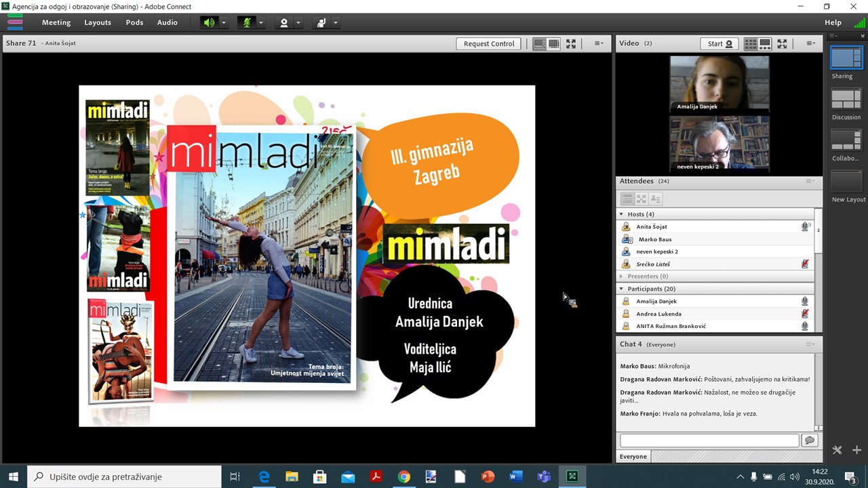Select host Srećko Listeš in attendees
868x488 pixels.
coord(715,264)
